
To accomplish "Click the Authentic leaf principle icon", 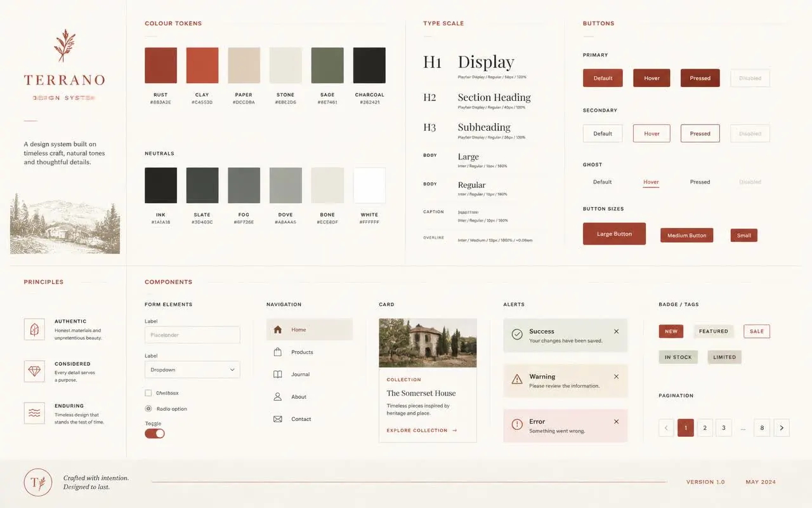I will [34, 329].
